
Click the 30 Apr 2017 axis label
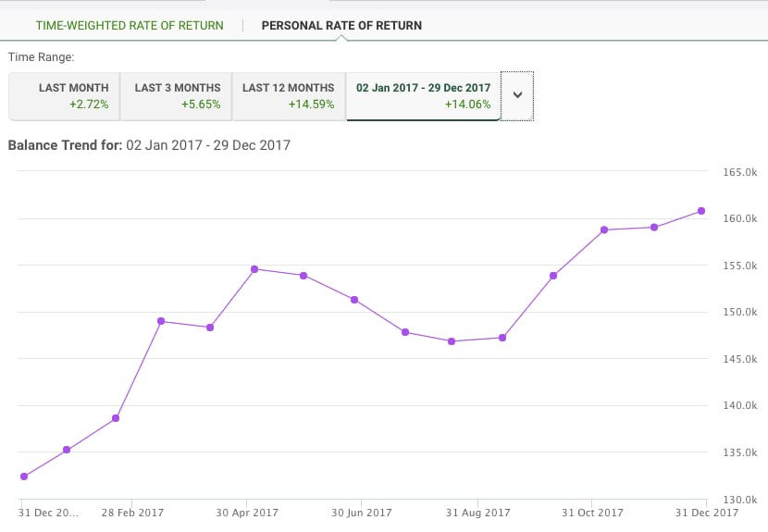click(x=247, y=513)
